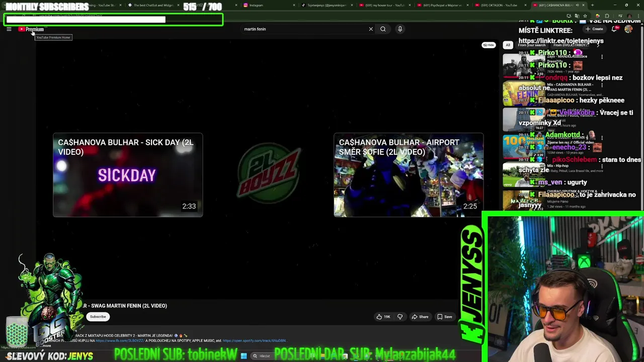Open the Spotify track link in description
This screenshot has width=644, height=362.
coord(255,341)
